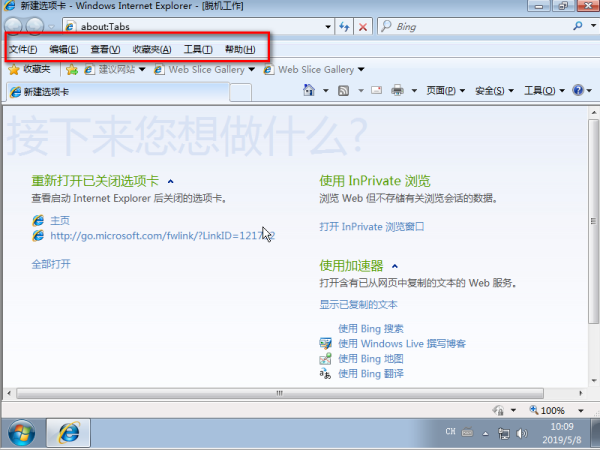Open the 工具(T) menu

point(198,49)
